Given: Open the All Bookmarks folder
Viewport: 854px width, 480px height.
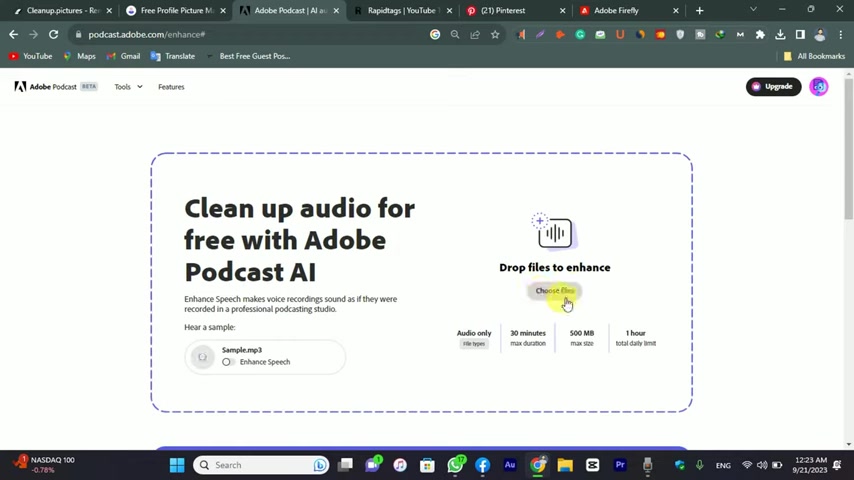Looking at the screenshot, I should click(814, 56).
